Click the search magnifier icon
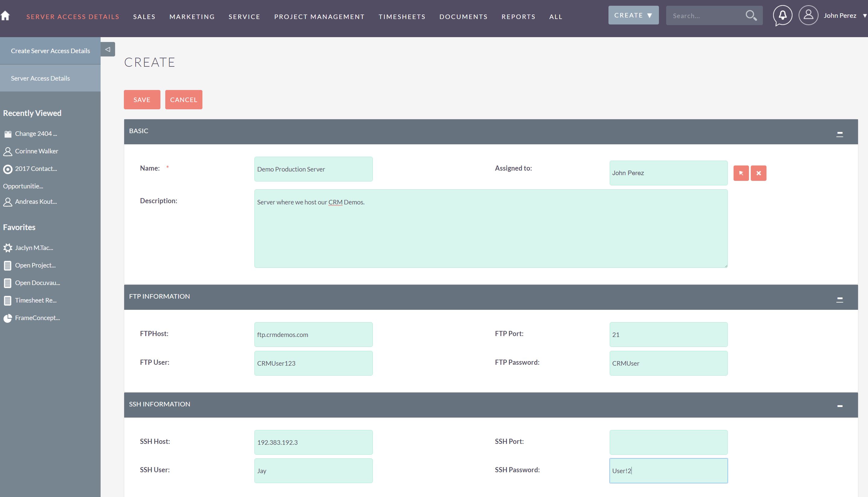868x497 pixels. (x=750, y=15)
